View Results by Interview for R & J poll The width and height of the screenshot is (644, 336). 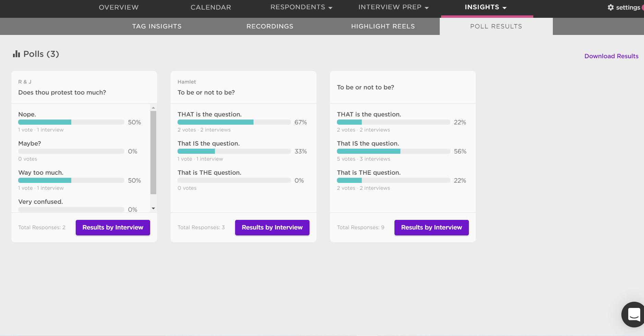(113, 227)
